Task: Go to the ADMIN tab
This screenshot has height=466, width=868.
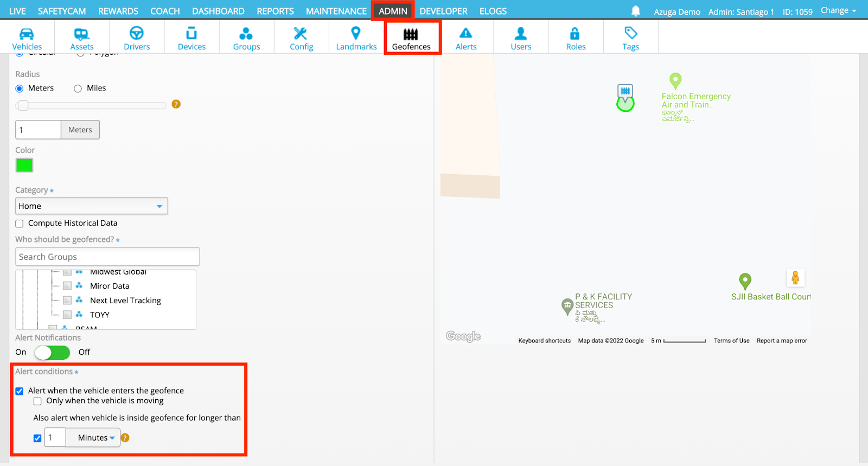Action: (393, 11)
